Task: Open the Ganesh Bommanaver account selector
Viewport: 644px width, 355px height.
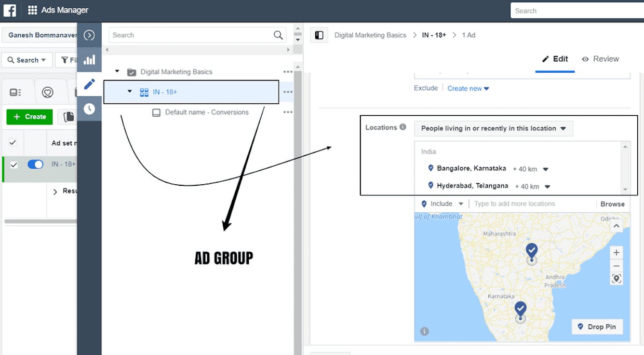Action: coord(40,35)
